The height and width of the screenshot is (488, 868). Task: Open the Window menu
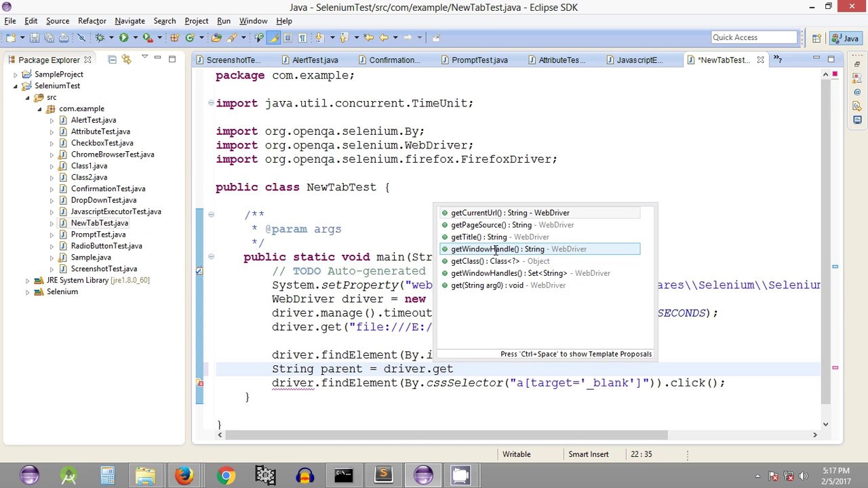pyautogui.click(x=253, y=21)
